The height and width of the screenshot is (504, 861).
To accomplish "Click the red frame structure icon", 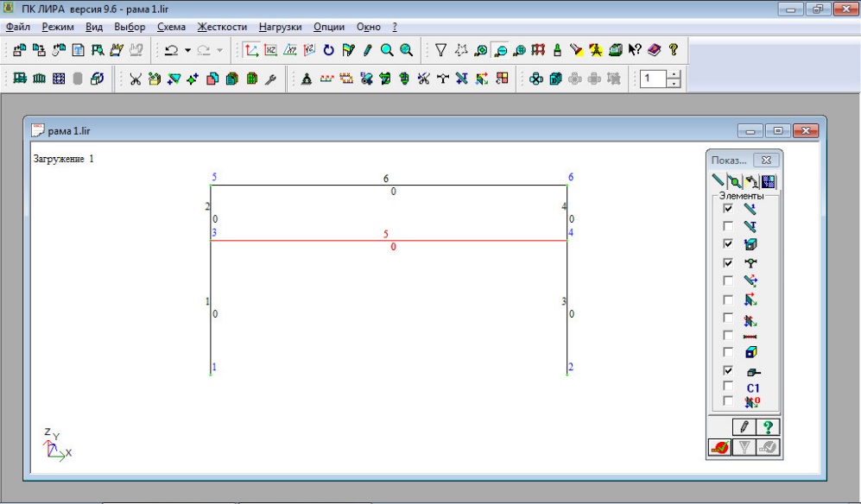I will pyautogui.click(x=538, y=50).
